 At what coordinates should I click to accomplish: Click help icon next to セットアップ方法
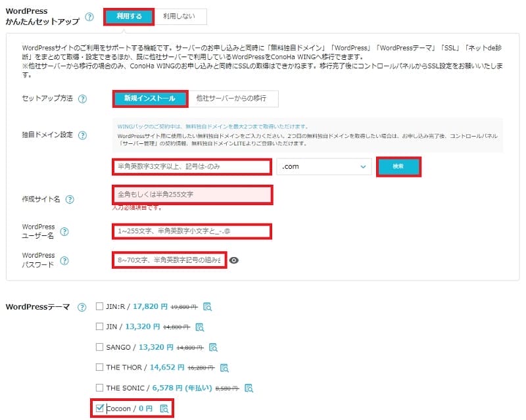point(83,99)
